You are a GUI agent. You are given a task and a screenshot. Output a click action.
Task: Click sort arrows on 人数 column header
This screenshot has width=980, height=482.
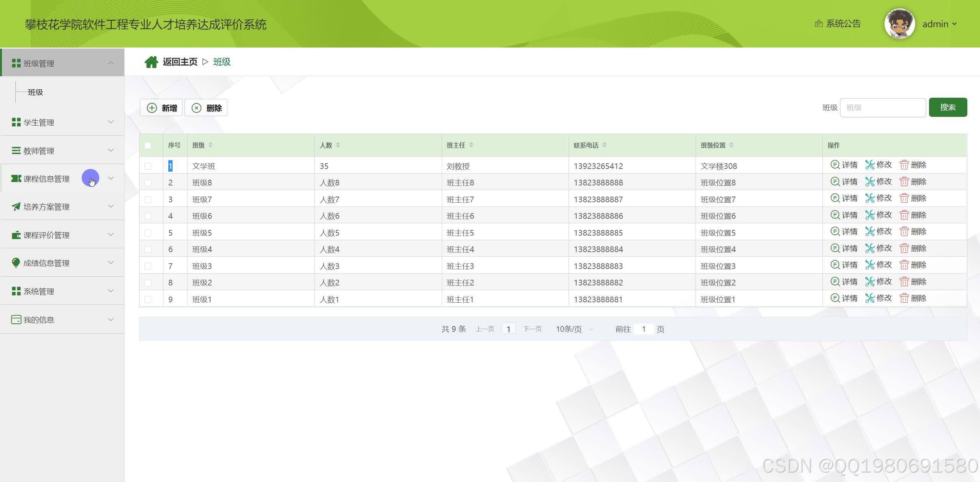pyautogui.click(x=338, y=145)
